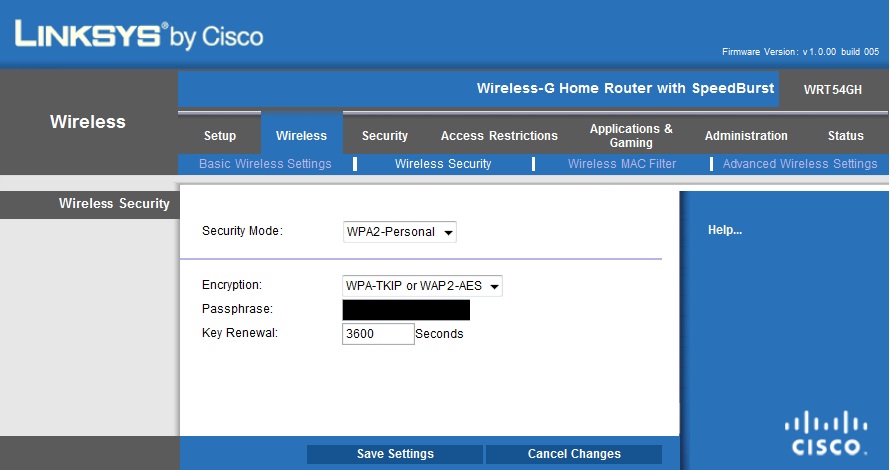Click the Firmware Version text
The width and height of the screenshot is (891, 470).
point(800,52)
